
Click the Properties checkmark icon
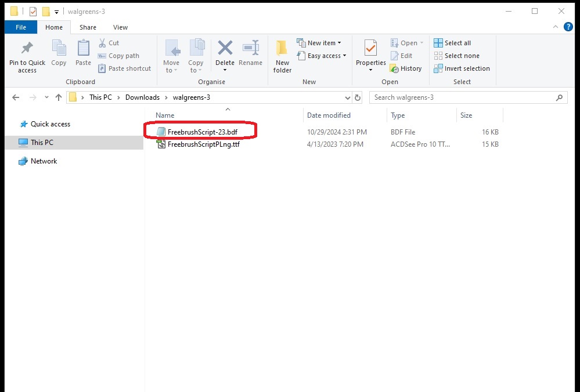pyautogui.click(x=370, y=48)
